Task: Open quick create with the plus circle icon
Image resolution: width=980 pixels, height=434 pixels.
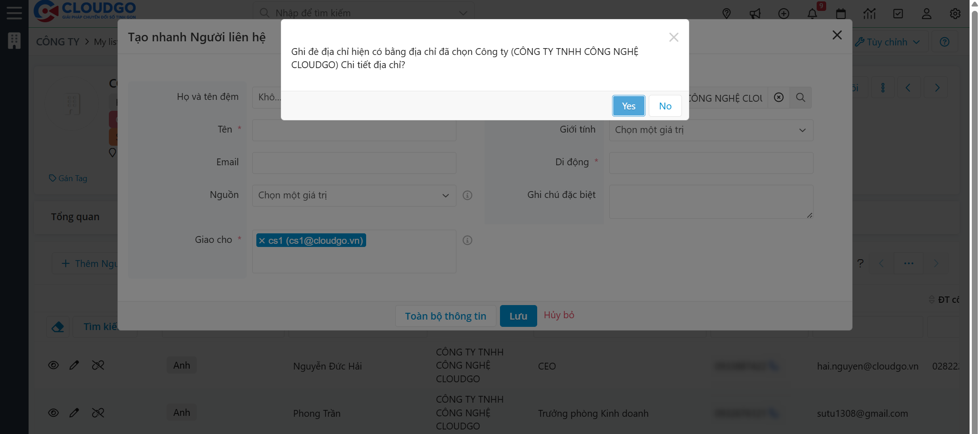Action: (x=784, y=14)
